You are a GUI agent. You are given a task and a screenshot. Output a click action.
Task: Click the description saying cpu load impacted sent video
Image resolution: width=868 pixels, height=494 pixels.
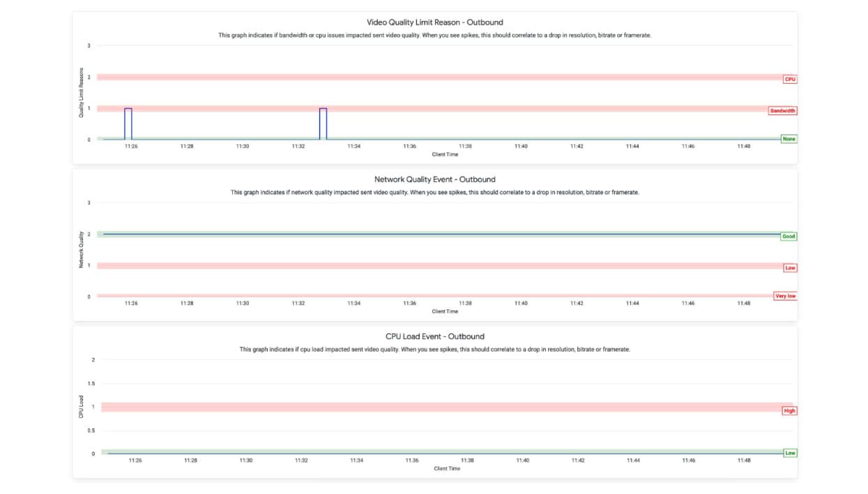[x=434, y=349]
